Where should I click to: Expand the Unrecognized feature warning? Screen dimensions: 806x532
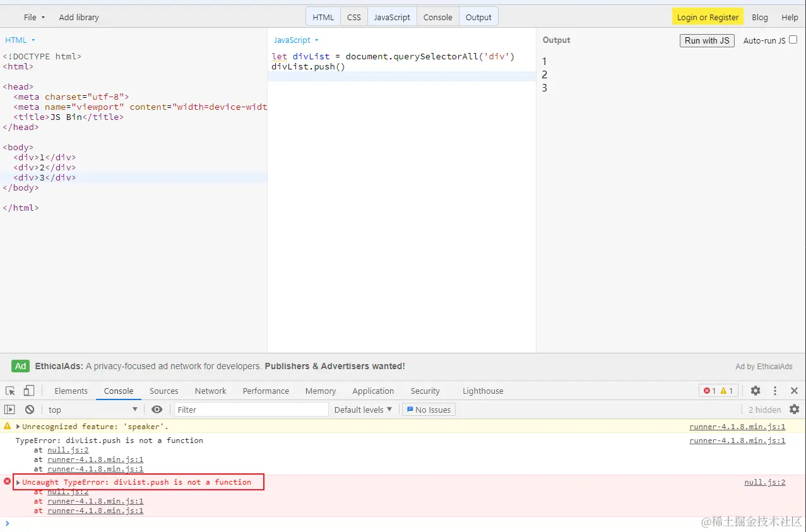coord(18,427)
